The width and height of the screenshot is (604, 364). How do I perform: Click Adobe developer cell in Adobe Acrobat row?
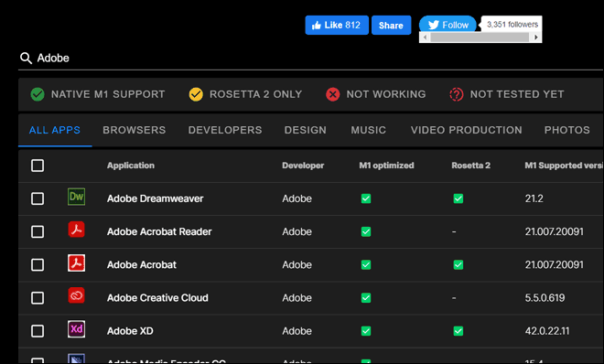297,264
